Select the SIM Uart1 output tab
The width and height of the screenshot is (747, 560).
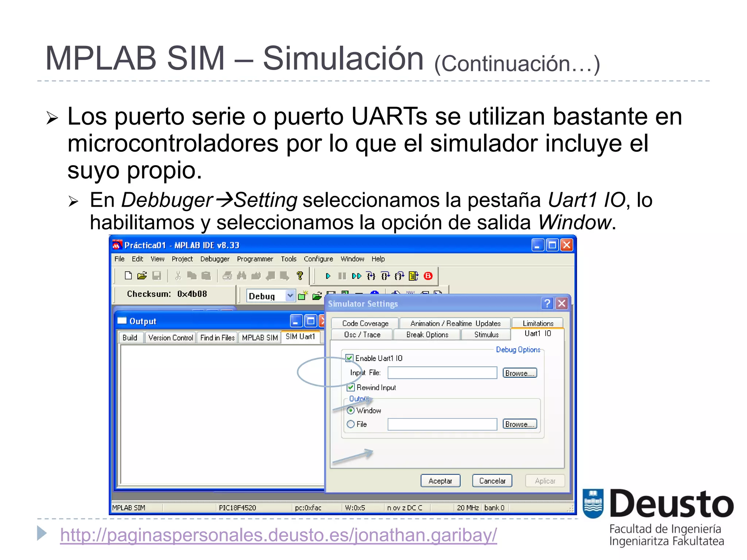300,337
